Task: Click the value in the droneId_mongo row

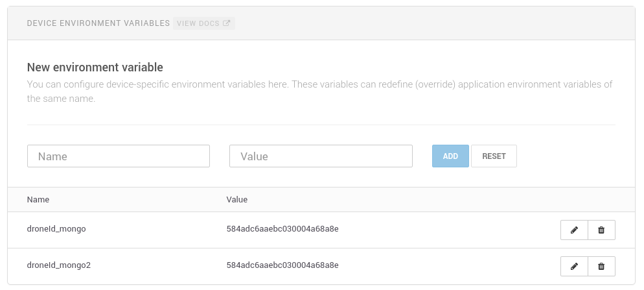Action: pos(282,229)
